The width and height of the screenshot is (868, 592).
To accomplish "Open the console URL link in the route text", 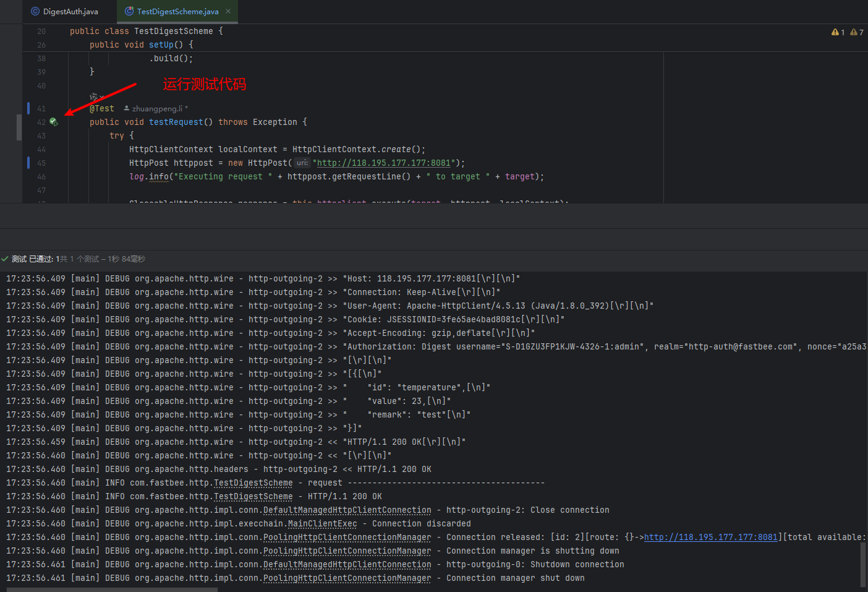I will [711, 537].
